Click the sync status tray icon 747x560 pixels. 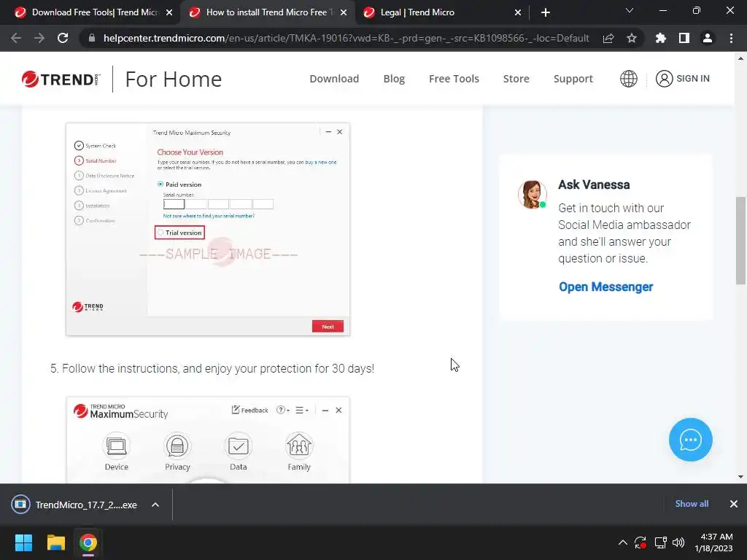click(640, 542)
